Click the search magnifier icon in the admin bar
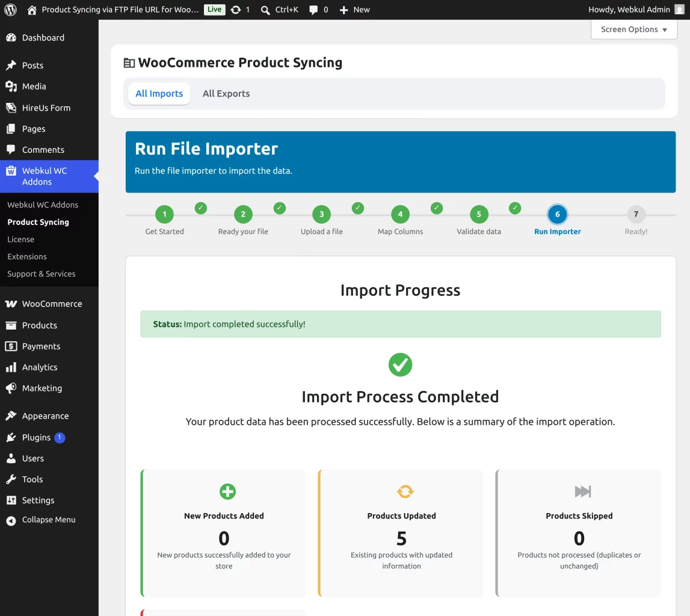The height and width of the screenshot is (616, 690). pyautogui.click(x=265, y=10)
